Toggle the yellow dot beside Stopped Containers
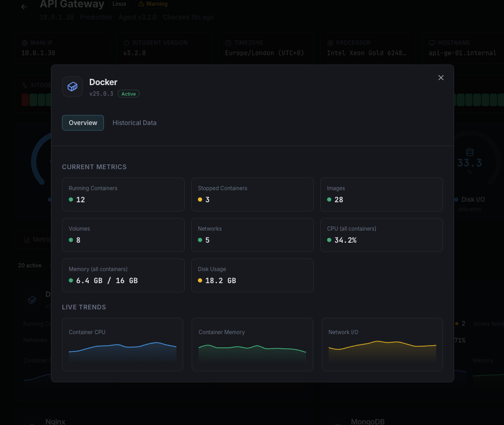 [199, 200]
